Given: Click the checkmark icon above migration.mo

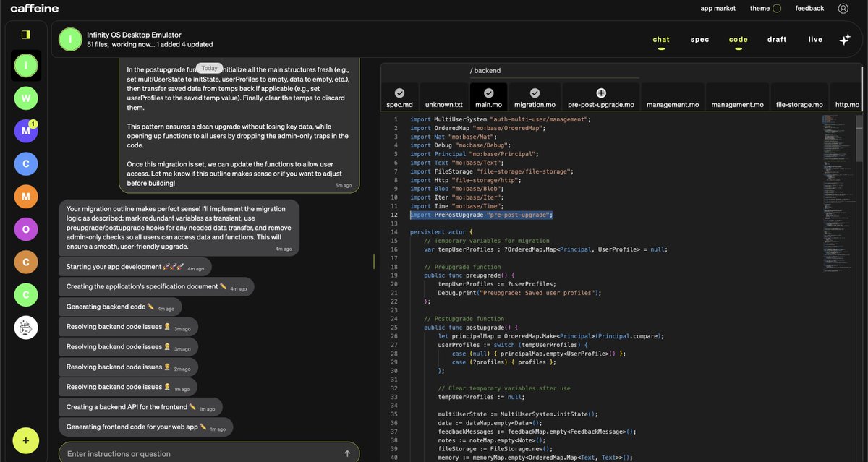Looking at the screenshot, I should (535, 93).
